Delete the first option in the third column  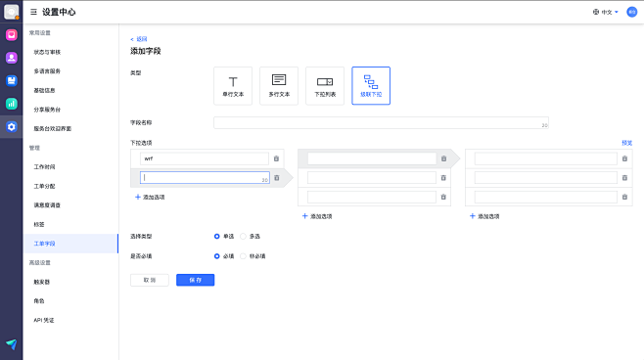624,158
